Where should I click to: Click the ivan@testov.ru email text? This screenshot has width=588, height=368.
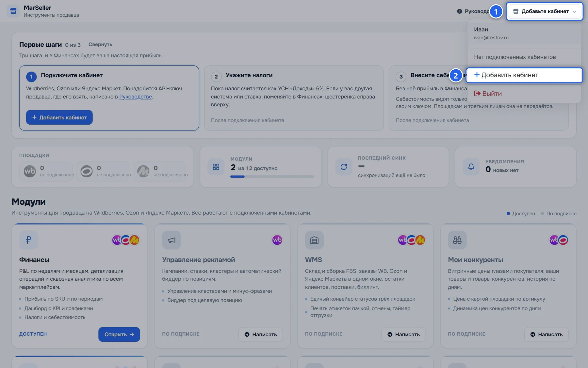click(491, 38)
